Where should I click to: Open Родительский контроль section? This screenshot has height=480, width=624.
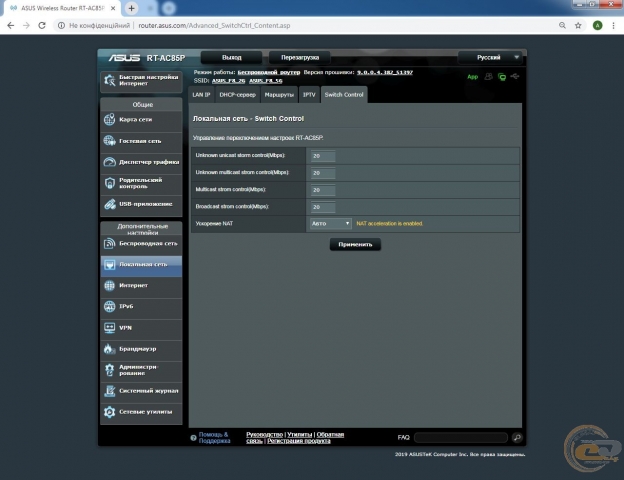[140, 183]
